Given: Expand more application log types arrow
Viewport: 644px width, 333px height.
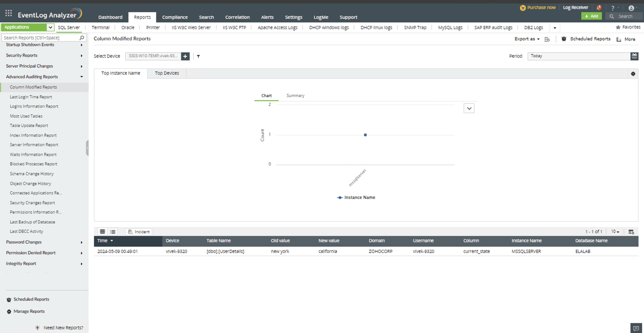Looking at the screenshot, I should pyautogui.click(x=555, y=28).
